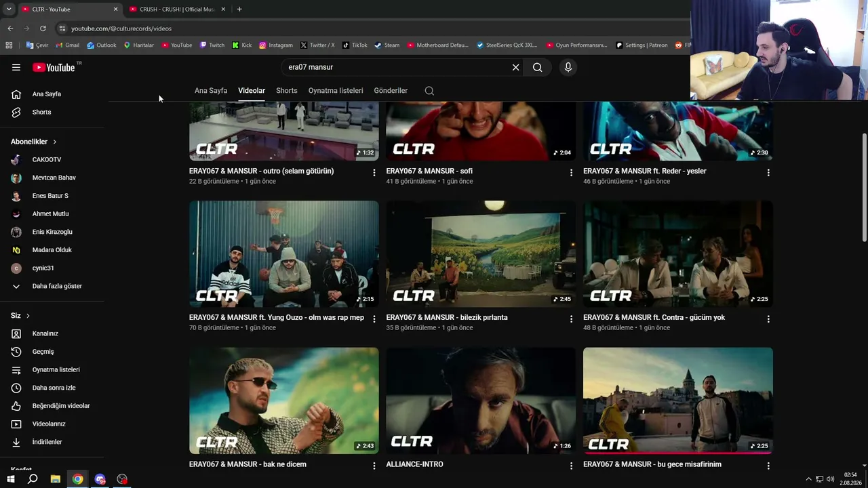
Task: Switch to the channel's Ana Sayfa tab
Action: point(211,91)
